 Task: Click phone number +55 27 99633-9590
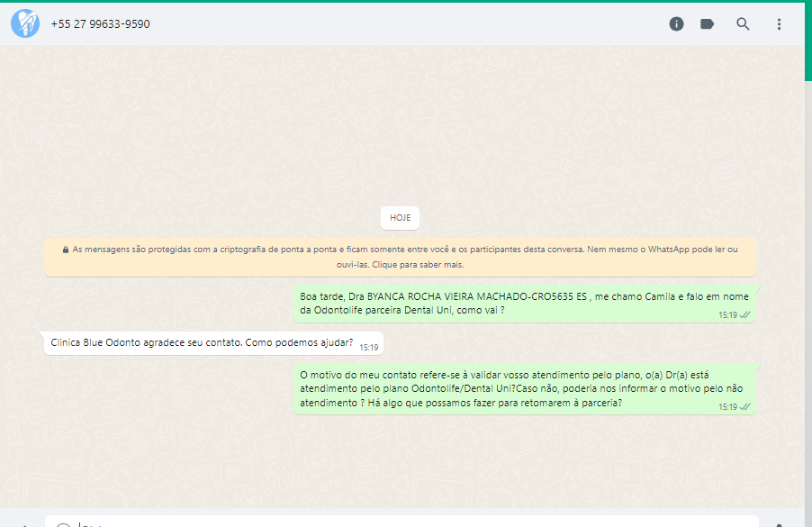tap(101, 23)
